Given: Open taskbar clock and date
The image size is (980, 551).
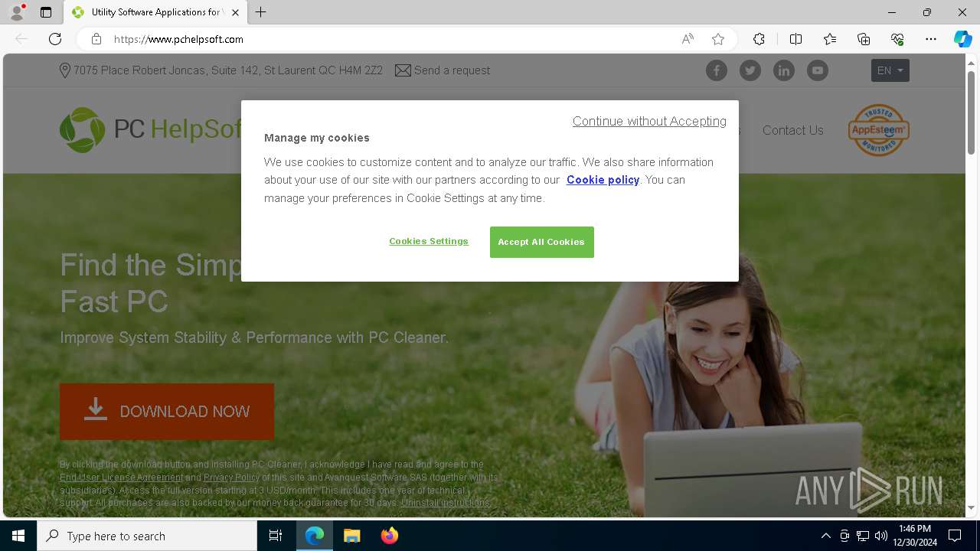Looking at the screenshot, I should (915, 536).
